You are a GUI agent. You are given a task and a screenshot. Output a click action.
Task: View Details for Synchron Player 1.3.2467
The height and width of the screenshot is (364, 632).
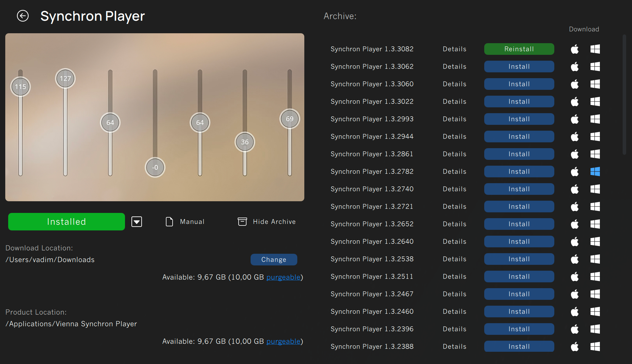click(x=454, y=294)
